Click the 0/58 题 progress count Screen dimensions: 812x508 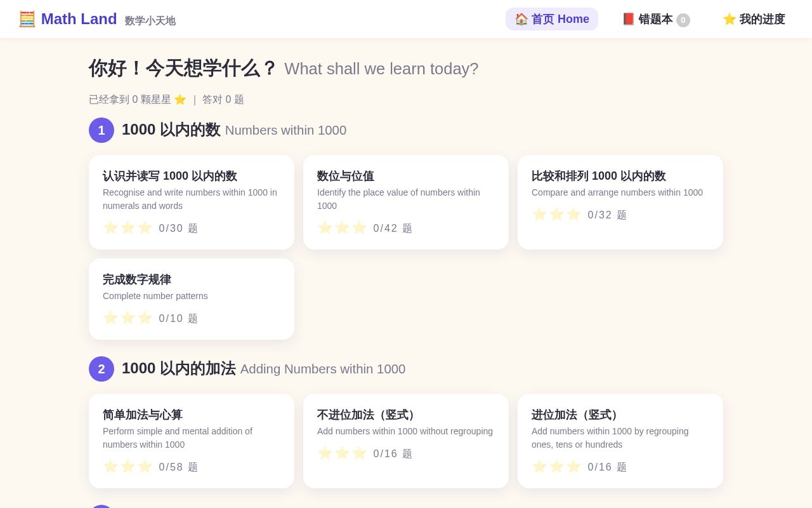click(178, 467)
